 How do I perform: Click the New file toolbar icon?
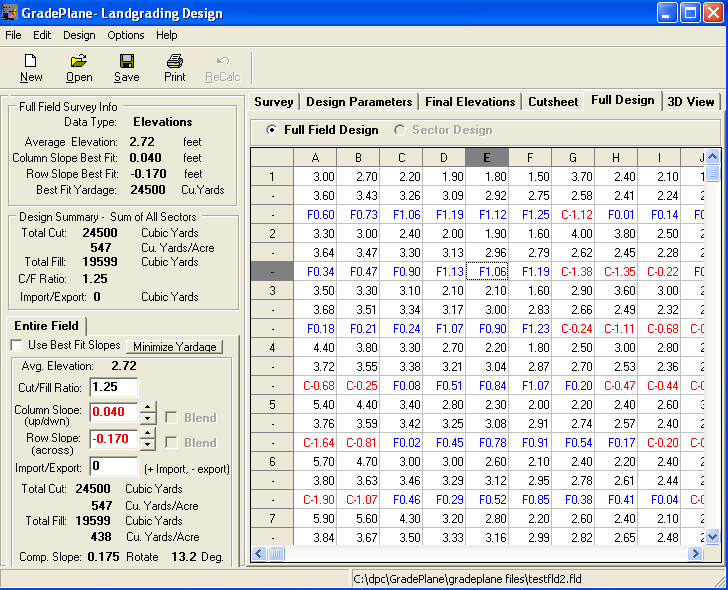pos(31,67)
